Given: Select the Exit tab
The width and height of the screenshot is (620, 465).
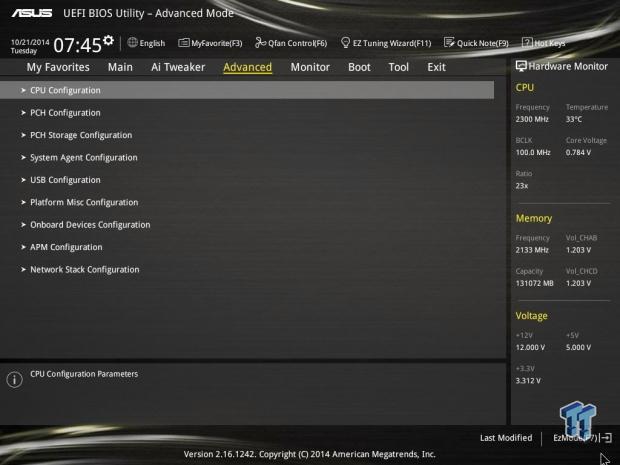Looking at the screenshot, I should (436, 67).
